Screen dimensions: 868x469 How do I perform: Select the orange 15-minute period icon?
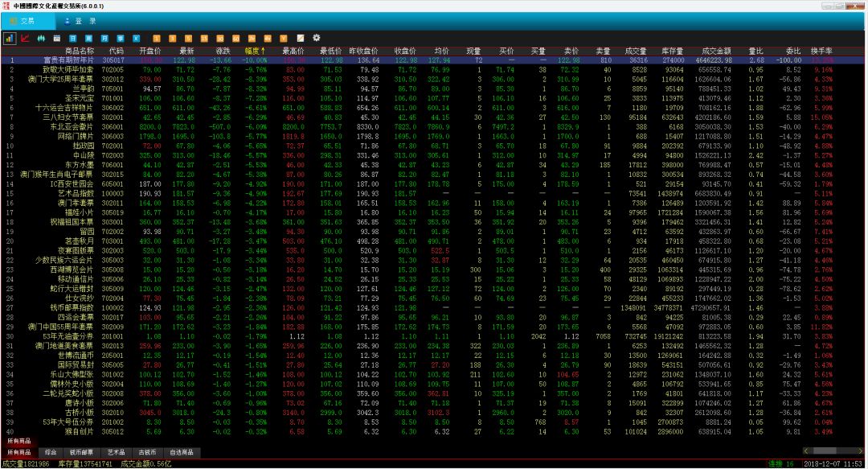click(204, 39)
